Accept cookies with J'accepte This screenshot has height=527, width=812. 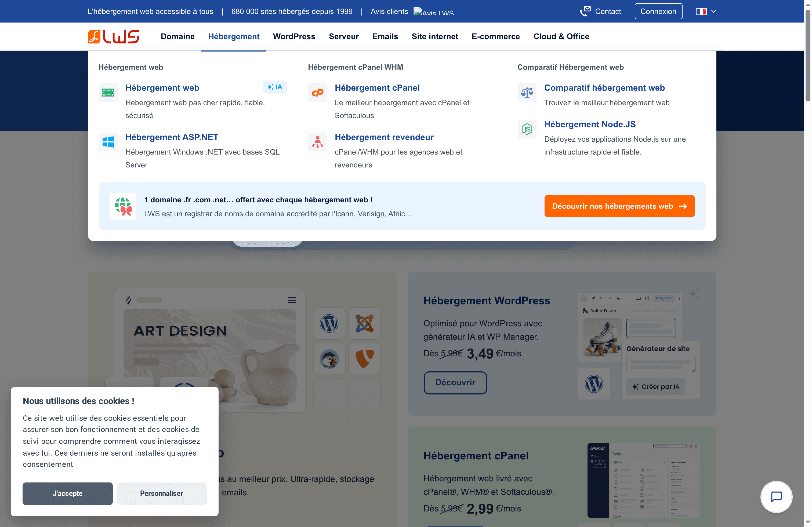click(x=68, y=493)
